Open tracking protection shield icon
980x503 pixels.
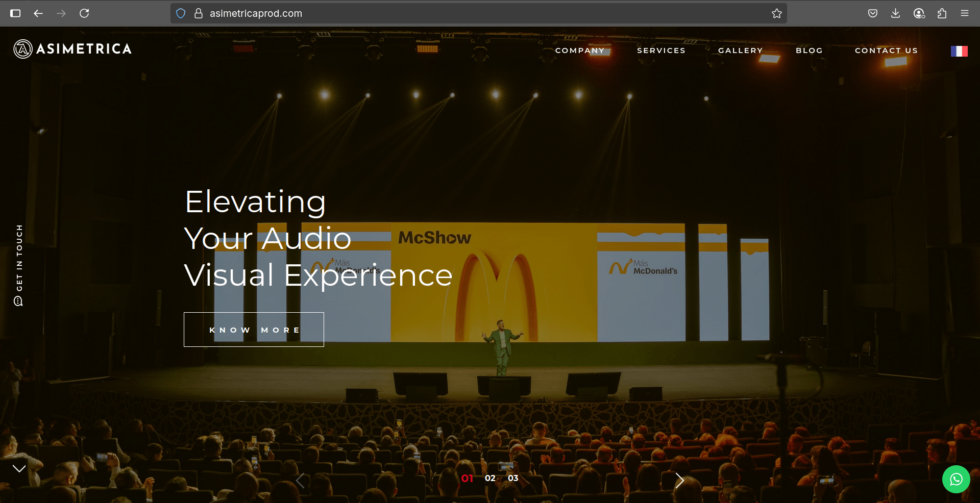pyautogui.click(x=181, y=13)
